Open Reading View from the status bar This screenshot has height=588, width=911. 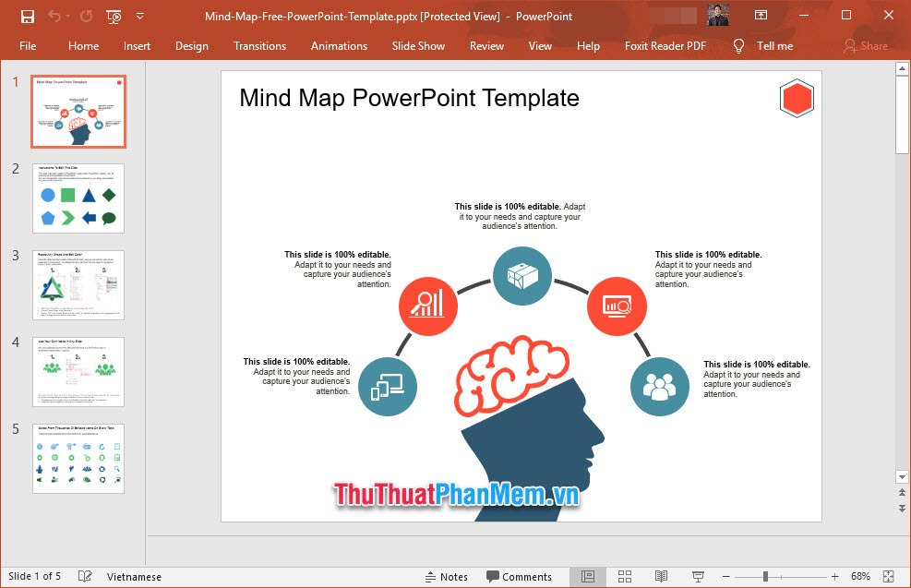(x=661, y=576)
